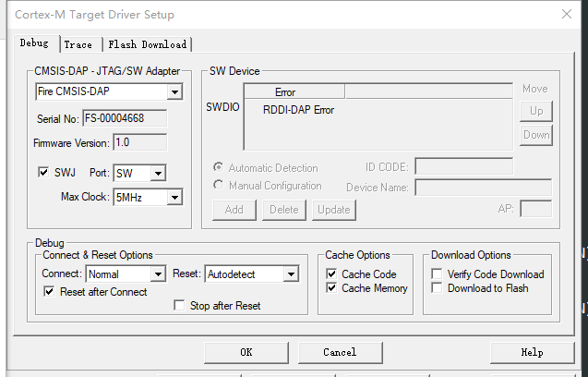
Task: Enable the Stop after Reset checkbox
Action: point(180,306)
